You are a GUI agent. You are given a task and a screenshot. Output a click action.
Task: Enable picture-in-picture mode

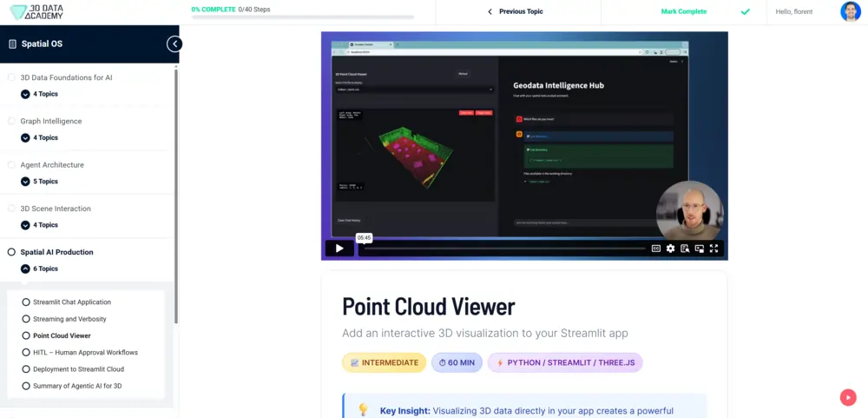(699, 249)
